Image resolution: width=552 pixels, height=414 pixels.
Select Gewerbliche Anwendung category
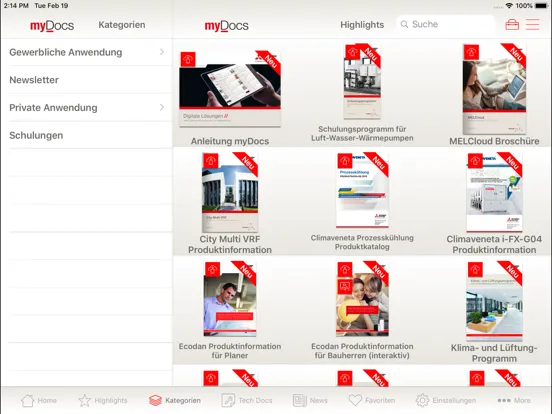click(x=87, y=52)
